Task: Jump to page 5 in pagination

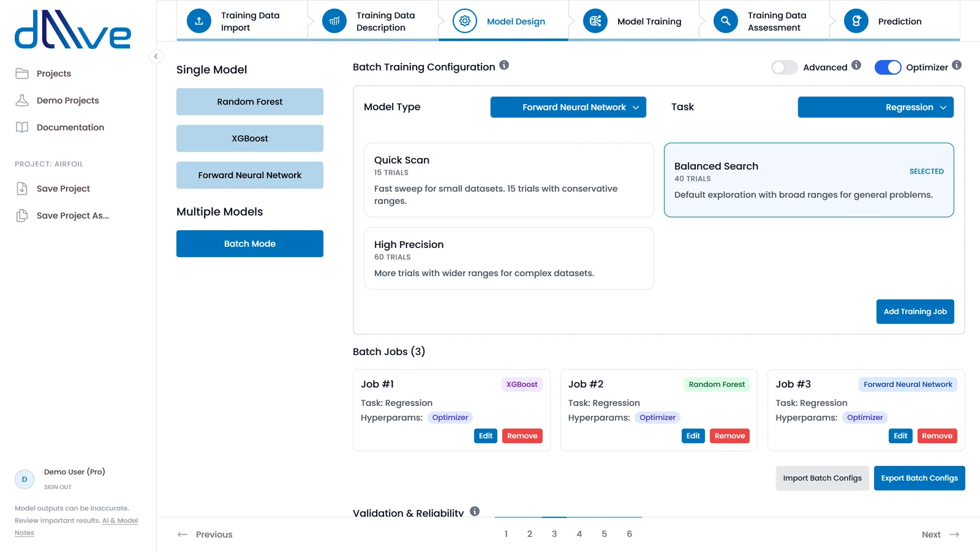Action: pyautogui.click(x=604, y=534)
